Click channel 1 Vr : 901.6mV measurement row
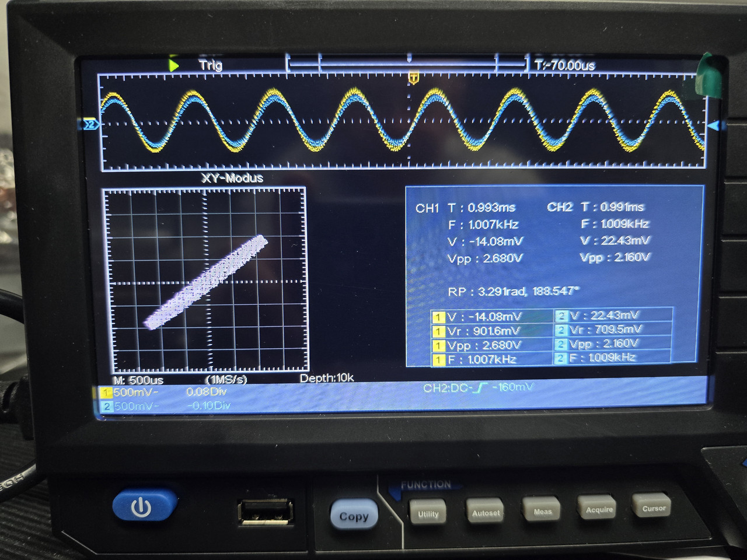Image resolution: width=747 pixels, height=560 pixels. coord(492,331)
